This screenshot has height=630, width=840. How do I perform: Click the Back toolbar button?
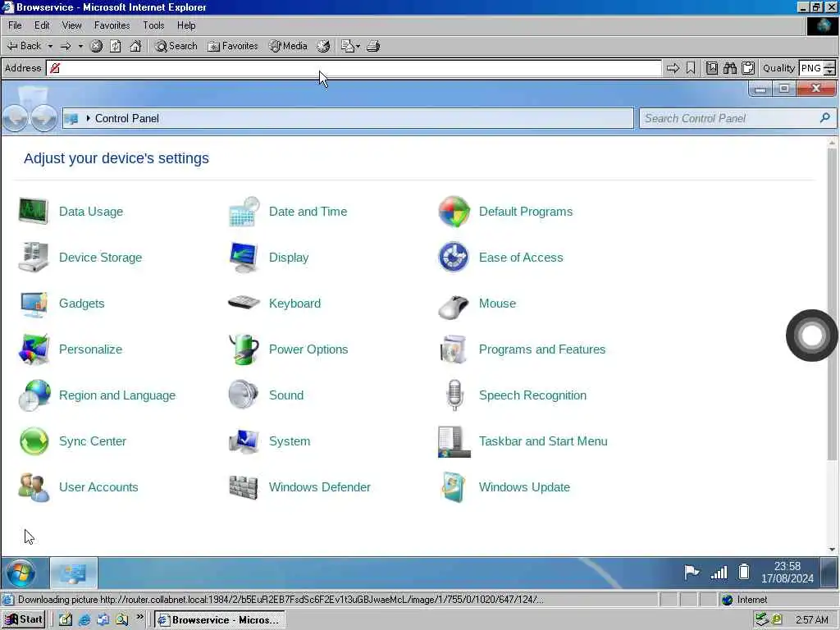tap(24, 46)
